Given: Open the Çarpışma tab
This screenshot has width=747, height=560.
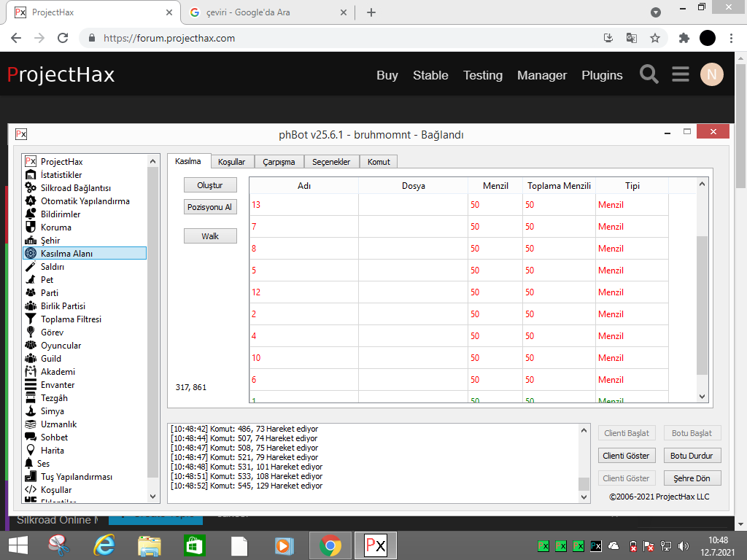Looking at the screenshot, I should pyautogui.click(x=279, y=162).
